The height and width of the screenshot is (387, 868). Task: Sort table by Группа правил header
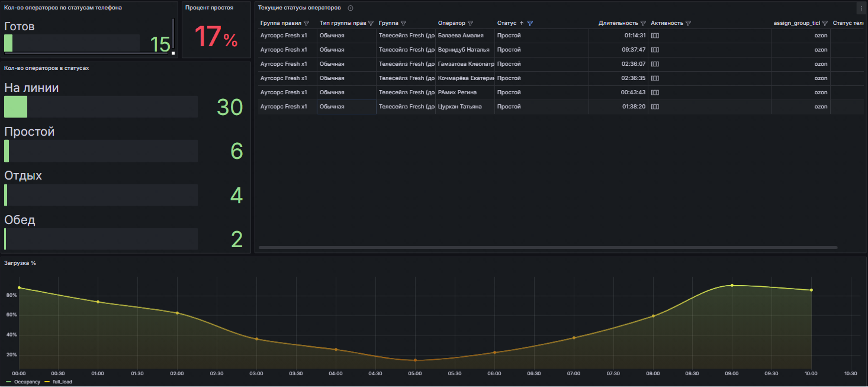point(281,23)
